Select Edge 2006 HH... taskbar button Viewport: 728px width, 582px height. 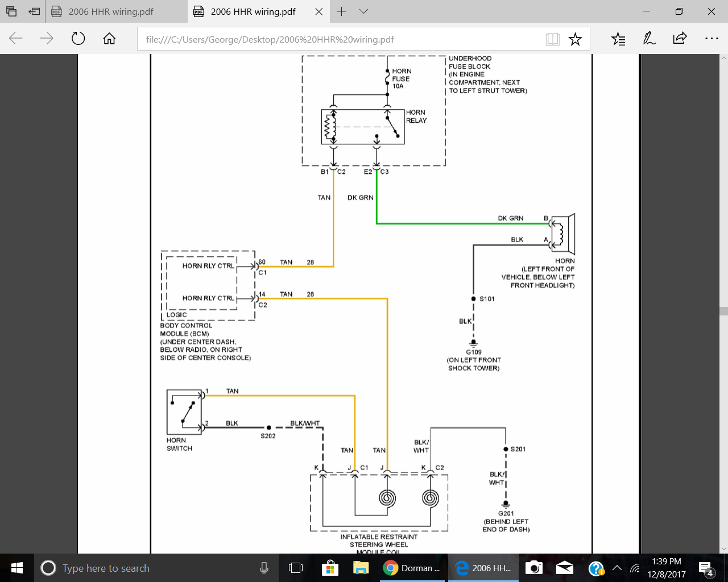tap(484, 568)
